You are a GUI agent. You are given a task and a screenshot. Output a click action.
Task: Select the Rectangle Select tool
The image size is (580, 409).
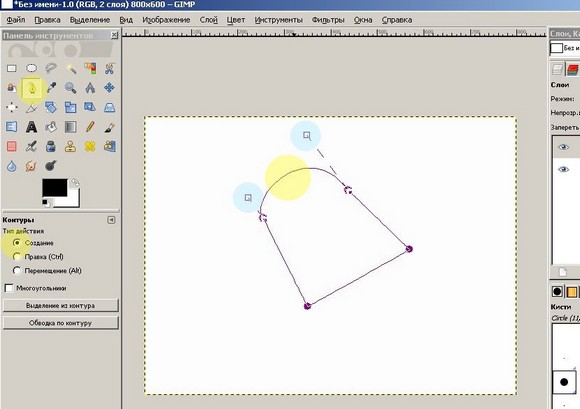point(11,68)
